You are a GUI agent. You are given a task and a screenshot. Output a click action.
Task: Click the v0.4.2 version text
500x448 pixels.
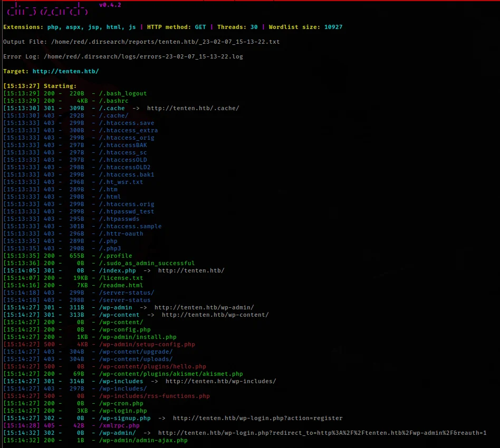pyautogui.click(x=110, y=5)
